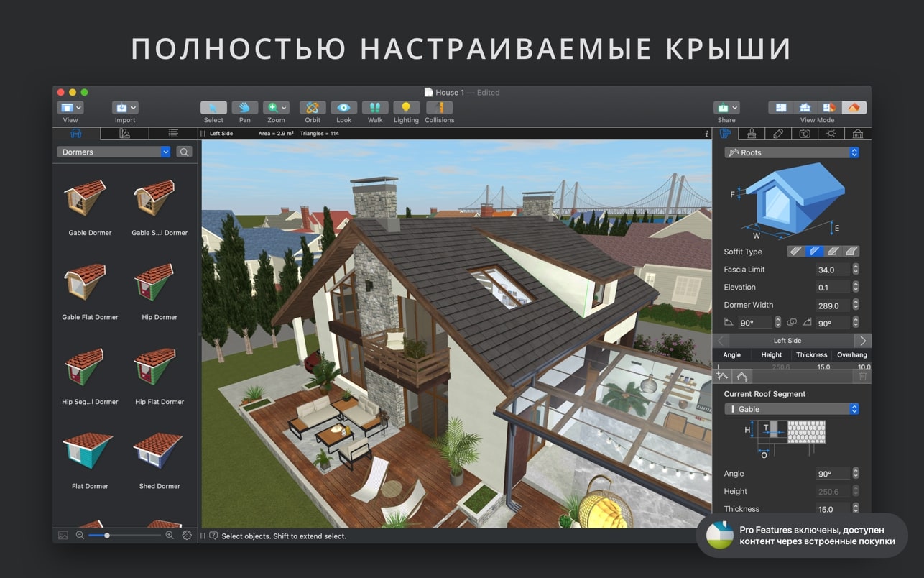
Task: Select the Look eye tool
Action: [343, 108]
